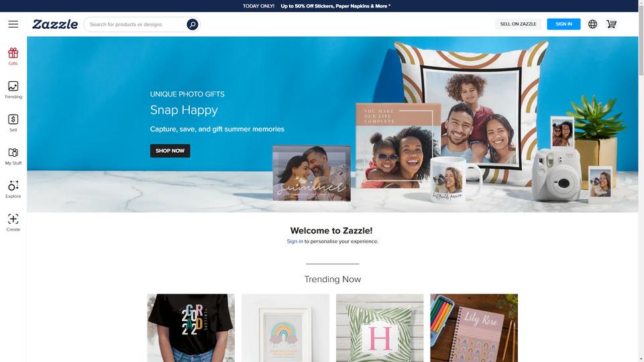Open the Lily Rose notebook thumbnail
The image size is (644, 362).
tap(474, 328)
